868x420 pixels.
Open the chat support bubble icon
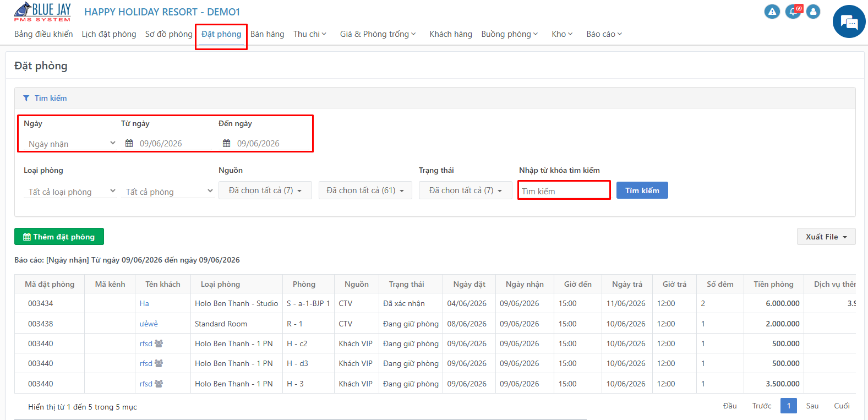coord(849,21)
